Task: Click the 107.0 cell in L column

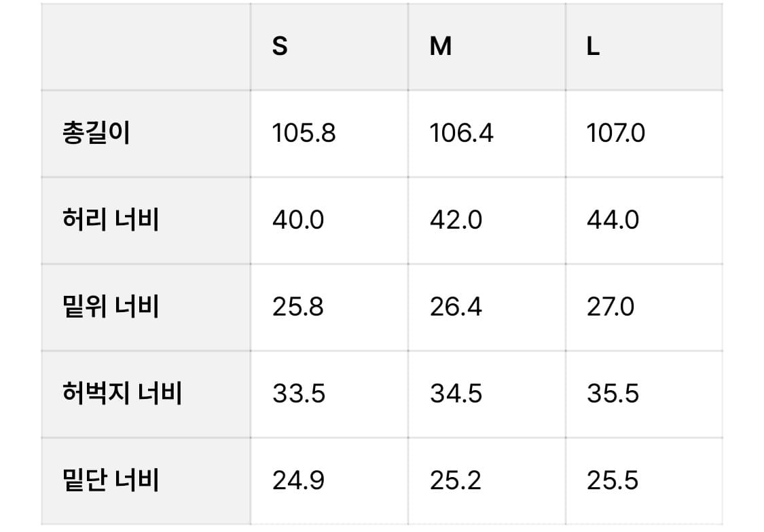Action: 616,133
